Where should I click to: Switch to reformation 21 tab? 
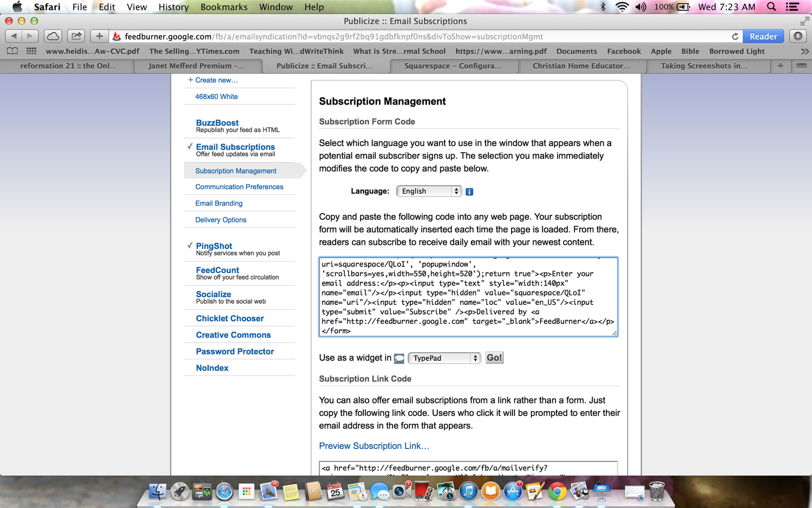coord(68,66)
